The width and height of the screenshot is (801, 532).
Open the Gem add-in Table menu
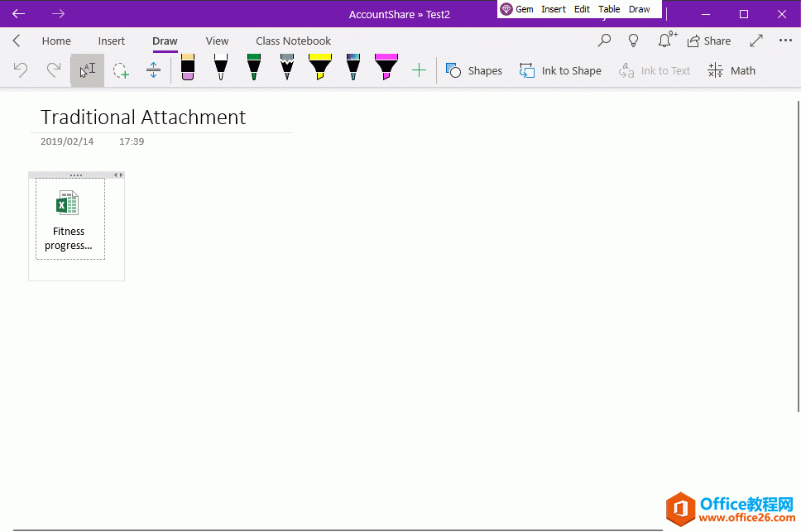(609, 8)
